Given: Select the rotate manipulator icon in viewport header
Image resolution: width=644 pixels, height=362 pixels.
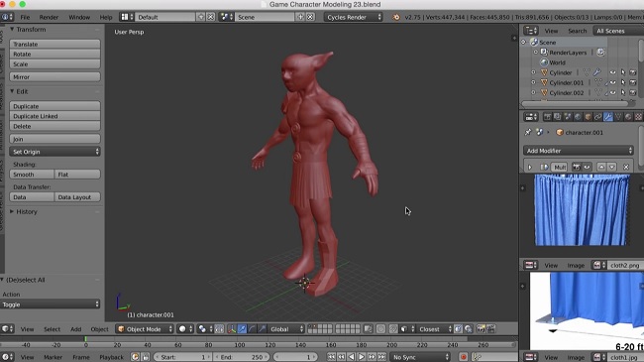Looking at the screenshot, I should (x=252, y=329).
